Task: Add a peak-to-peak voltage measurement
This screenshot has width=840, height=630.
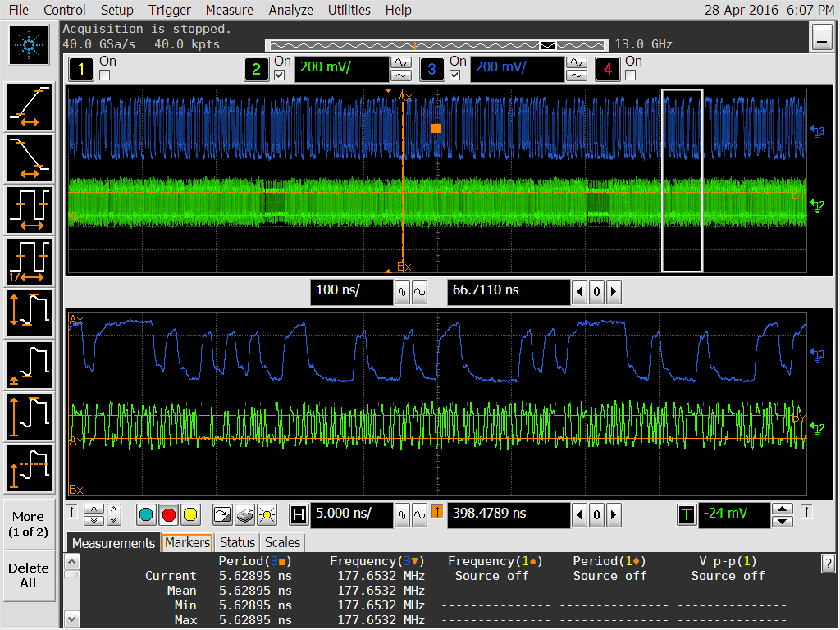Action: click(30, 313)
